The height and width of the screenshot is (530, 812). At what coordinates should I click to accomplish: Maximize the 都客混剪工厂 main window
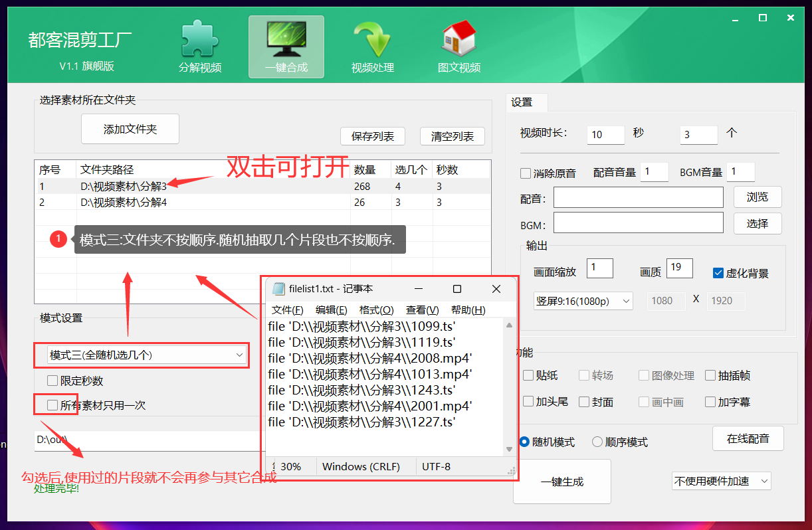(x=763, y=18)
